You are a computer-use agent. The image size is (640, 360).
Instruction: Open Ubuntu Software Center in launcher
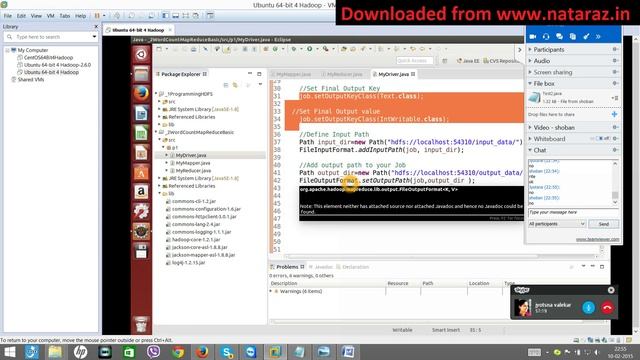(x=141, y=172)
